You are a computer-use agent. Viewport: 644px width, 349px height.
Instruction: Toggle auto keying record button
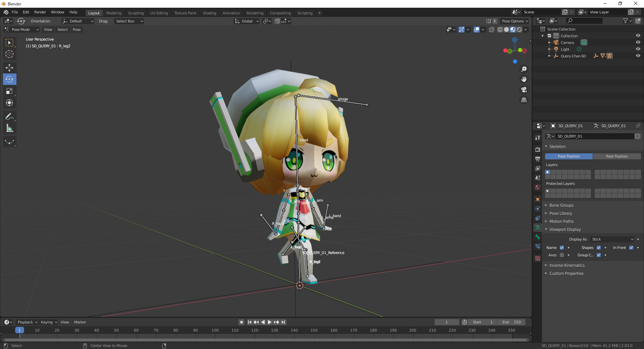pos(241,322)
